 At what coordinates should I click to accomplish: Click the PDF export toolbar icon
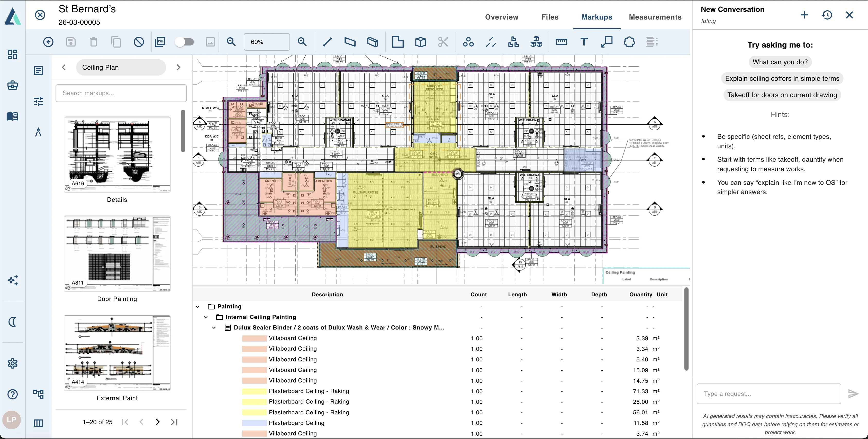click(160, 42)
